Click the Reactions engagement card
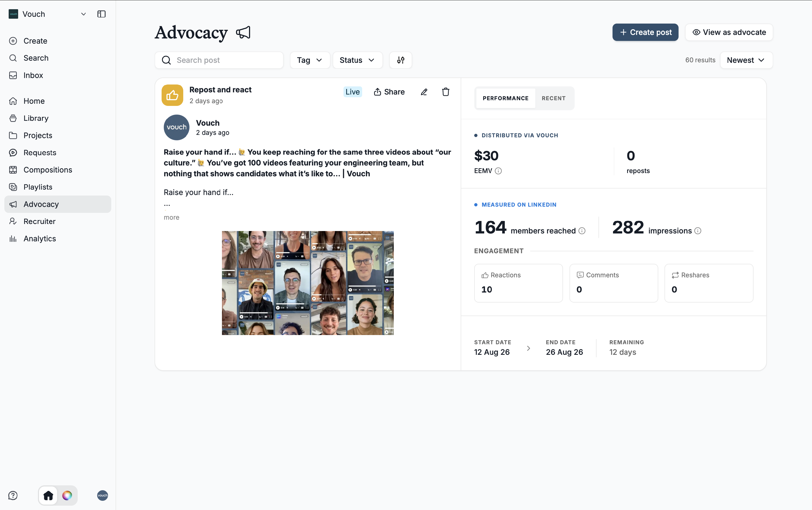The height and width of the screenshot is (510, 812). tap(518, 283)
